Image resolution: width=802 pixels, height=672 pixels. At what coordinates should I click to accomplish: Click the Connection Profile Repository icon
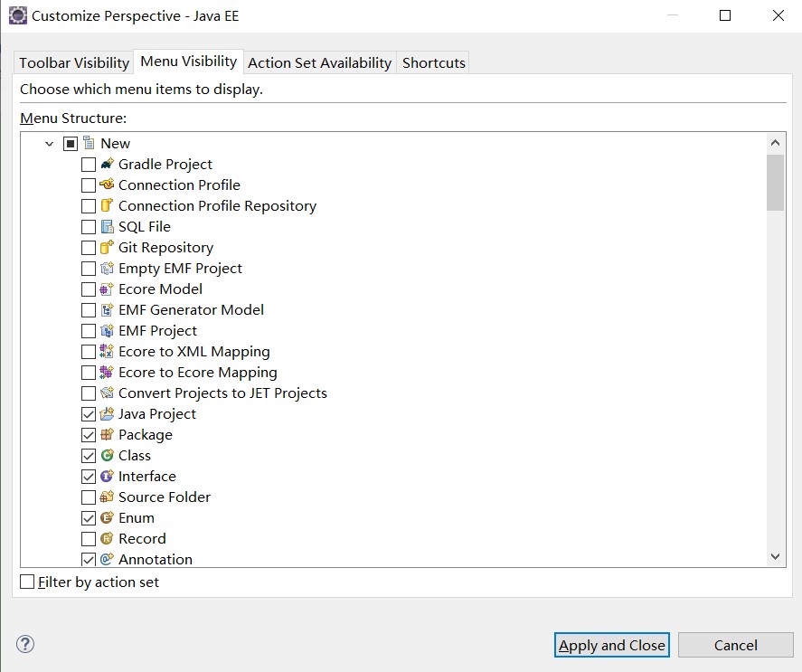(x=107, y=205)
